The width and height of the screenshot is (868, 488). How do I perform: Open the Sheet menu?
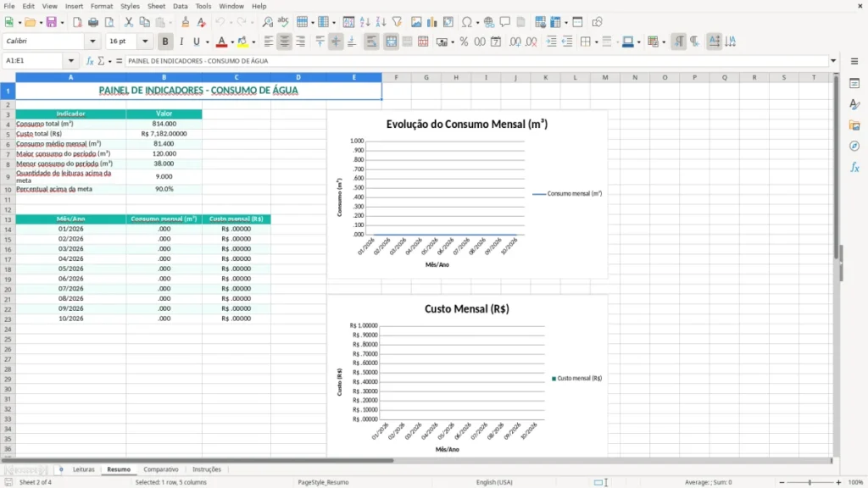156,6
